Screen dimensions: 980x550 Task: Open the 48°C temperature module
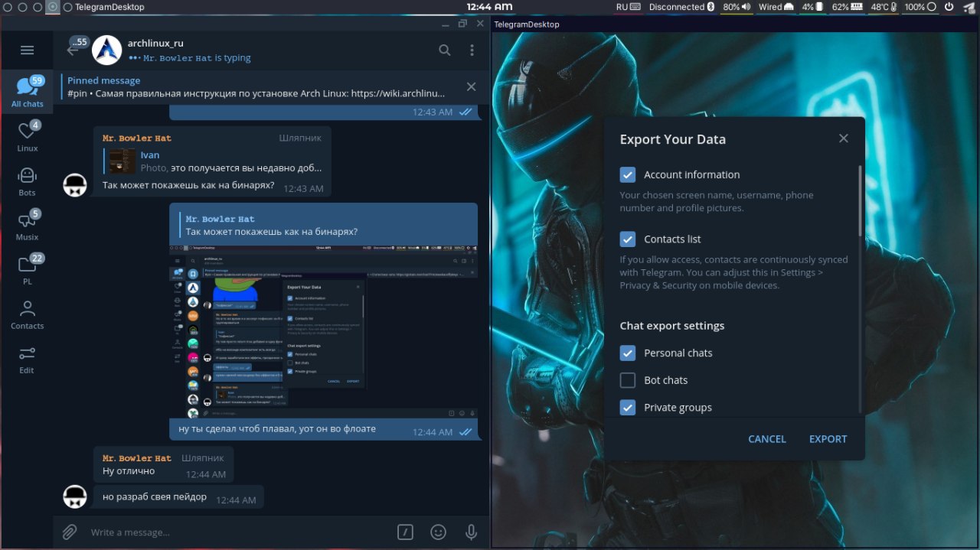[884, 7]
